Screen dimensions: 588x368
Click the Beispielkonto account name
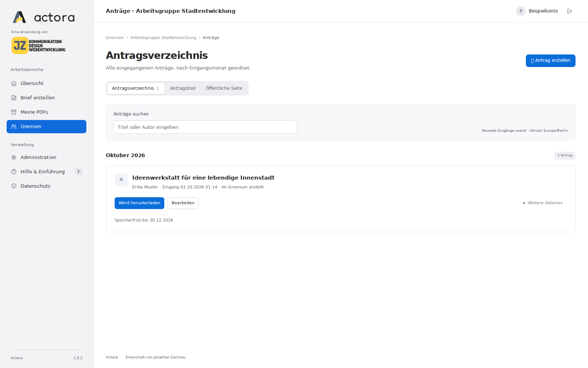click(543, 11)
